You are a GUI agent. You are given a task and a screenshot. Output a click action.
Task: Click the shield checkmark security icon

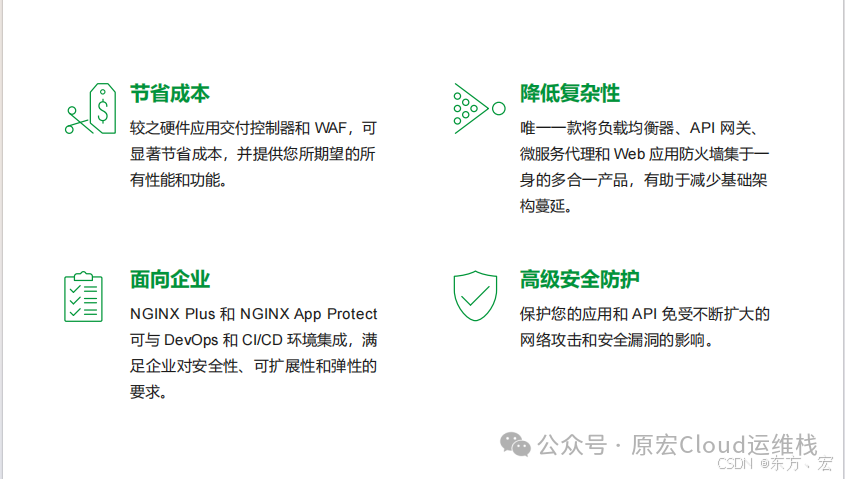point(476,295)
